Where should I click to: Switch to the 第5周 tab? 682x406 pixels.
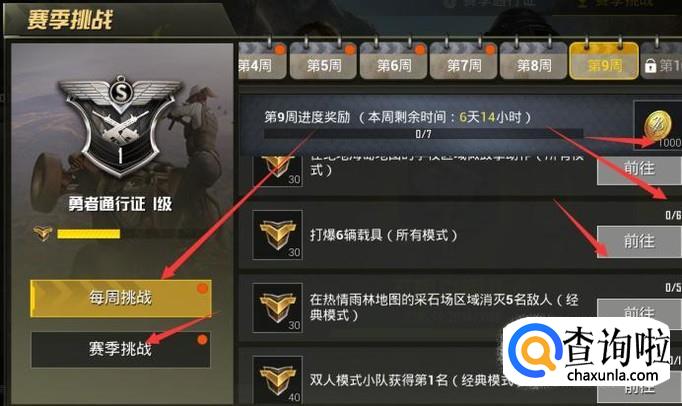coord(323,61)
